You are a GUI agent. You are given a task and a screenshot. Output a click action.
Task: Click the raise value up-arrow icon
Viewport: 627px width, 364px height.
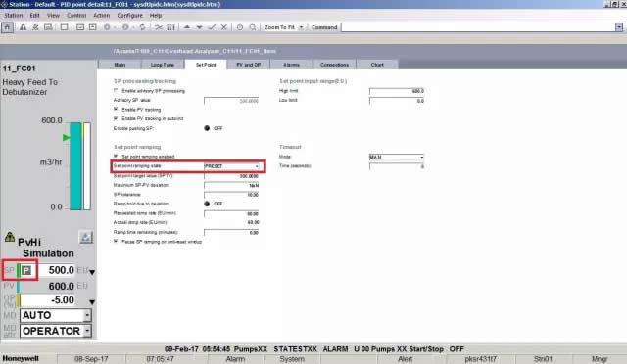coord(187,27)
